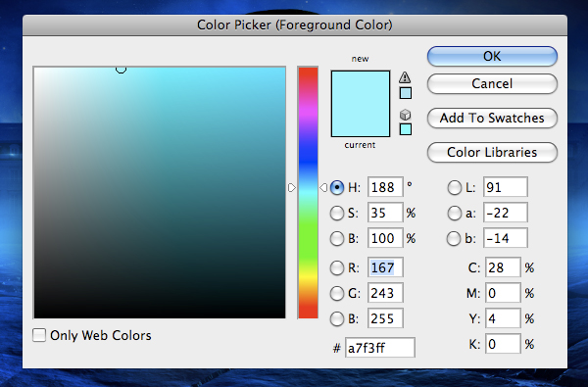Click the C cyan field showing 28
The image size is (588, 387).
point(503,267)
